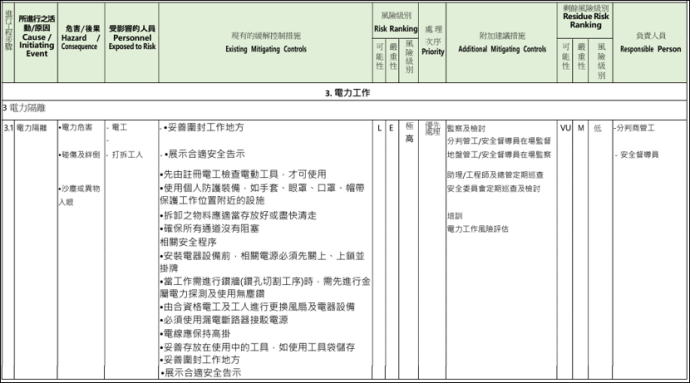Click the Responsible Person header
The height and width of the screenshot is (383, 690).
tap(650, 42)
